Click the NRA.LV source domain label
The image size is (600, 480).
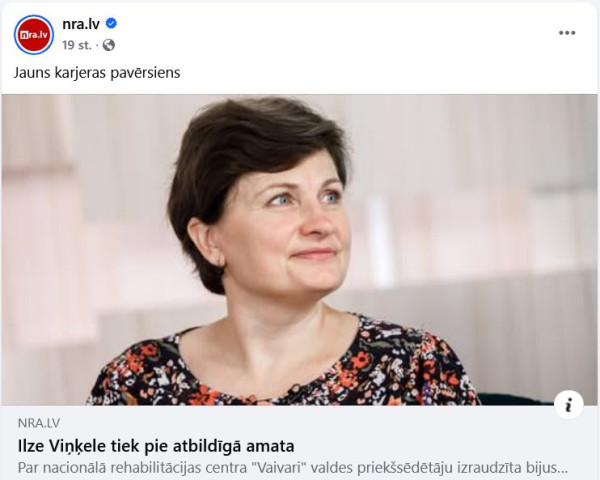click(39, 423)
